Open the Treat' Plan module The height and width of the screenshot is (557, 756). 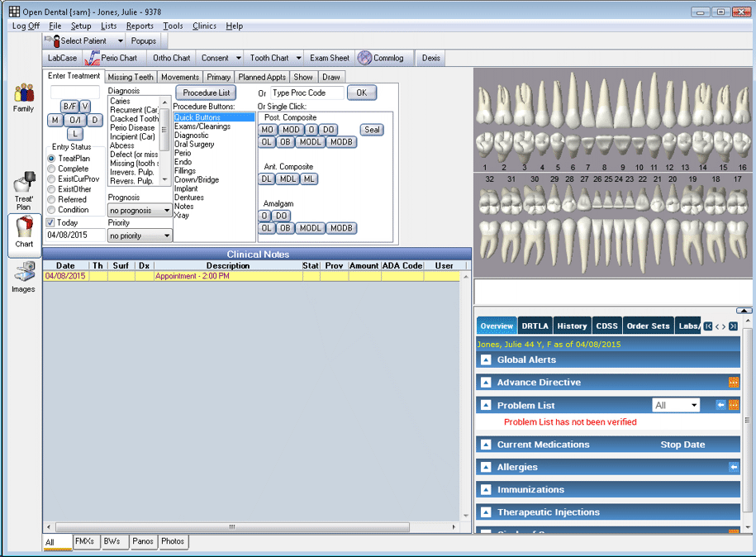(x=24, y=189)
